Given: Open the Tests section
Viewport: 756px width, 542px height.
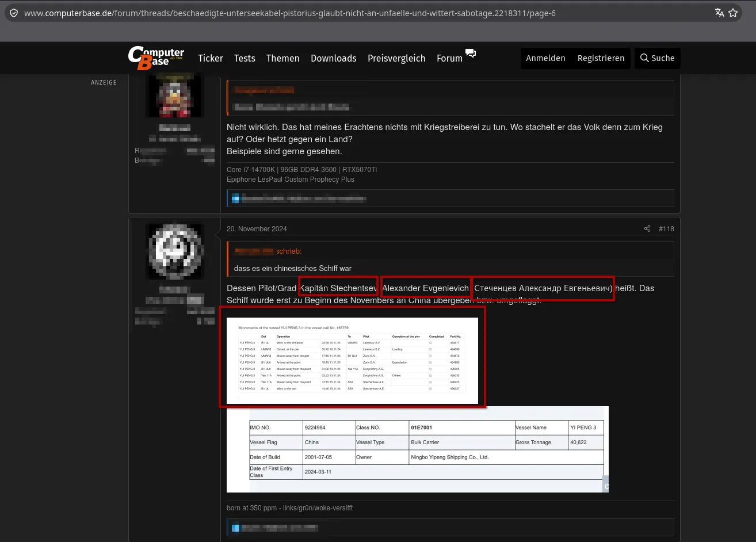Looking at the screenshot, I should (245, 58).
